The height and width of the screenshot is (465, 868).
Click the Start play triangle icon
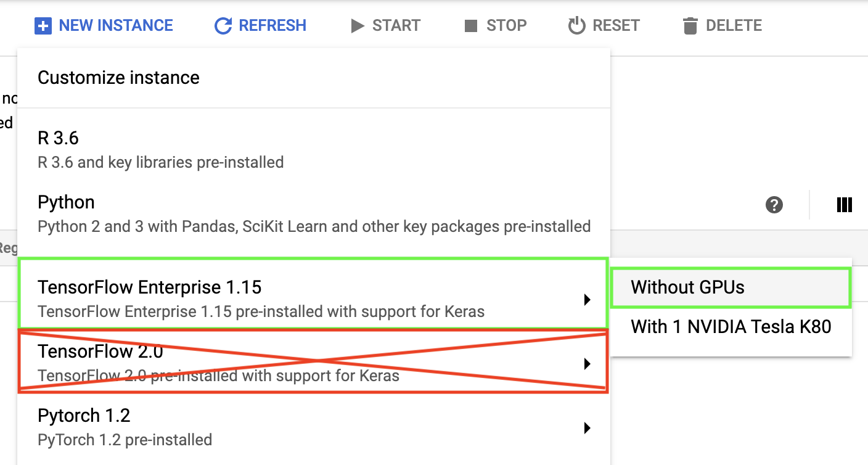(358, 26)
